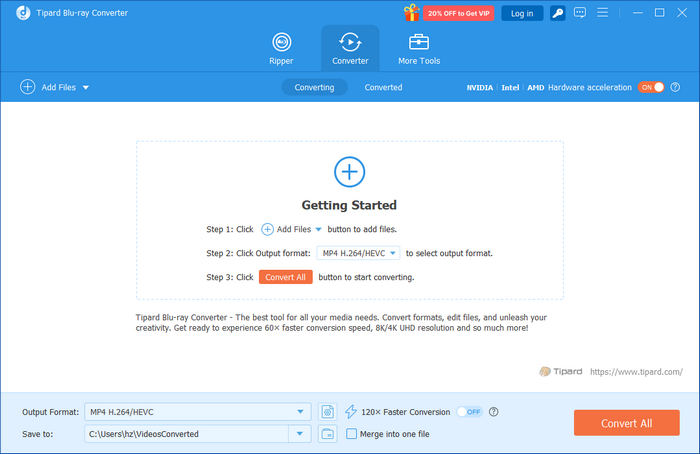This screenshot has height=454, width=700.
Task: Click the large plus icon to add files
Action: [349, 172]
